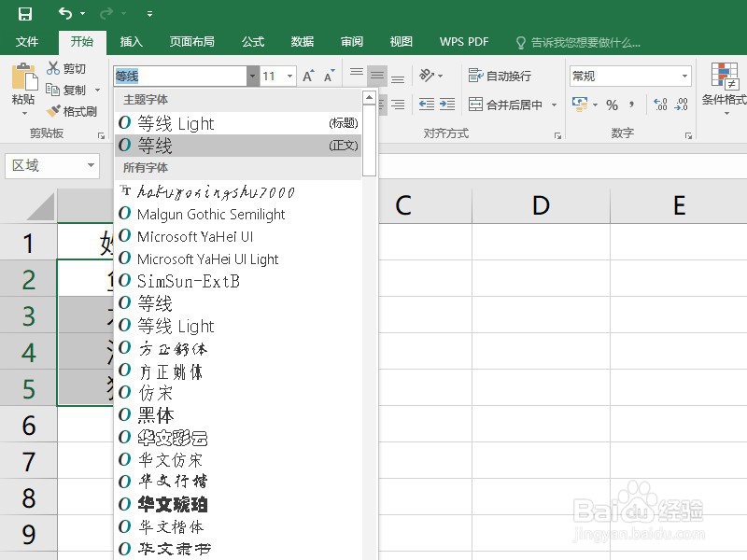Click the Save icon in the title bar
The height and width of the screenshot is (560, 747).
pyautogui.click(x=25, y=14)
